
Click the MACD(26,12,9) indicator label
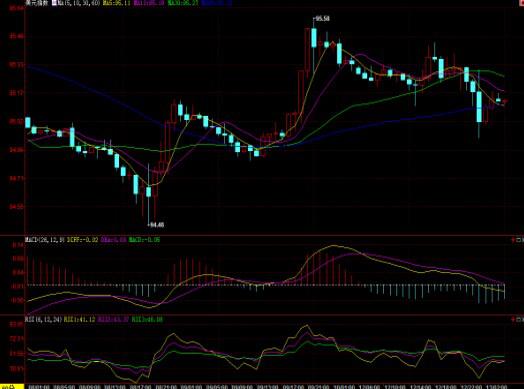pos(45,240)
